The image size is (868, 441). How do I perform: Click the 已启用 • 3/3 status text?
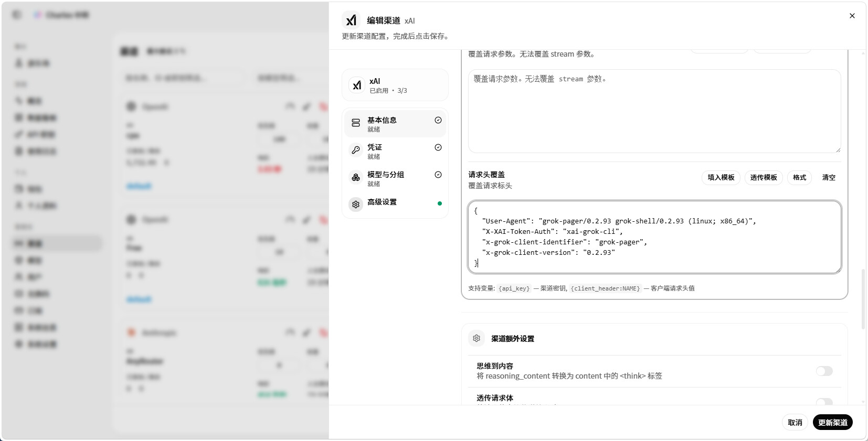388,91
